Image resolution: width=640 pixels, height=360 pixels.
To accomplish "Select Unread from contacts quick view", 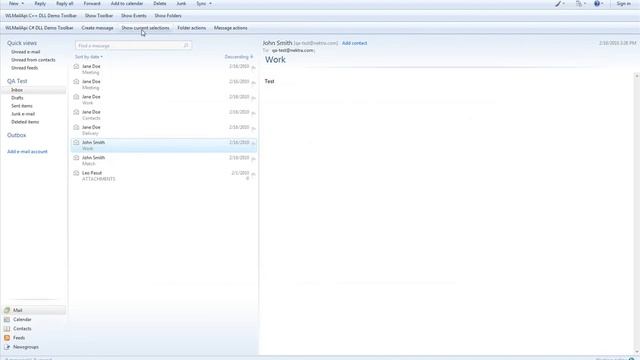I will 33,60.
